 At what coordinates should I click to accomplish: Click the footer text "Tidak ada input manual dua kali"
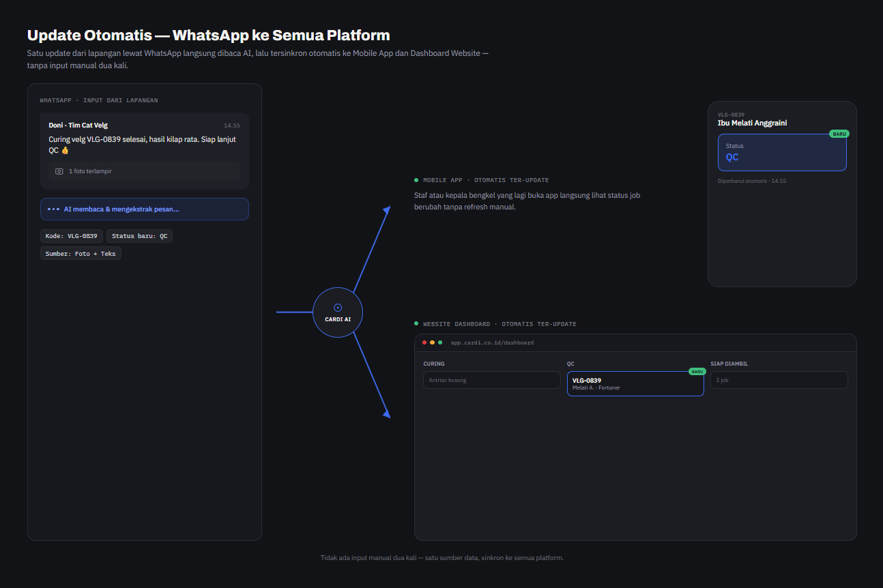click(368, 558)
